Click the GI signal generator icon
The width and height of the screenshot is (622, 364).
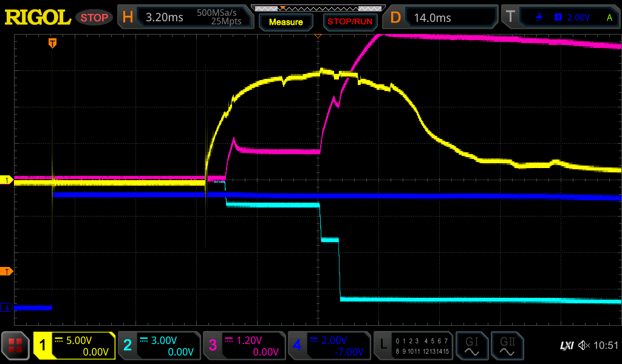tap(471, 346)
